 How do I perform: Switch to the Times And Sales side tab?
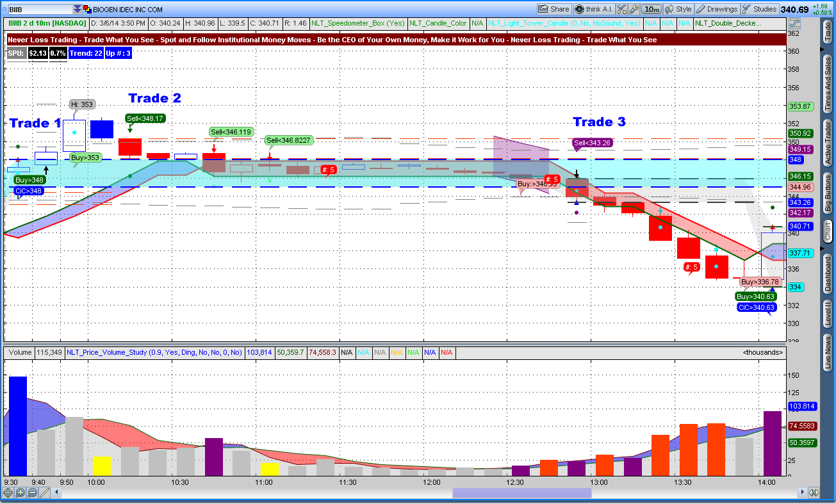(x=827, y=83)
